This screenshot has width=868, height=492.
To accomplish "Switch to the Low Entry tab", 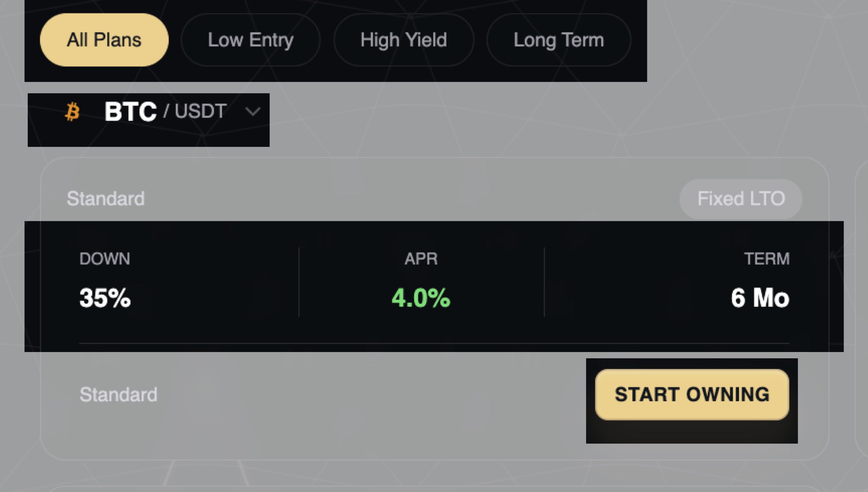I will [x=251, y=40].
